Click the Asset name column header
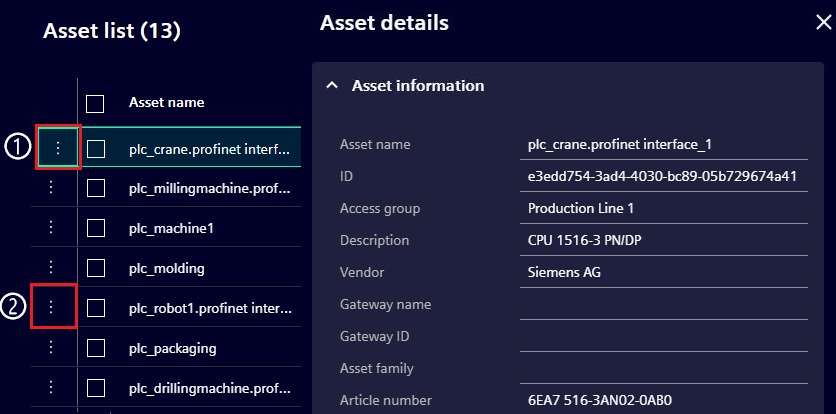The width and height of the screenshot is (836, 414). tap(166, 103)
